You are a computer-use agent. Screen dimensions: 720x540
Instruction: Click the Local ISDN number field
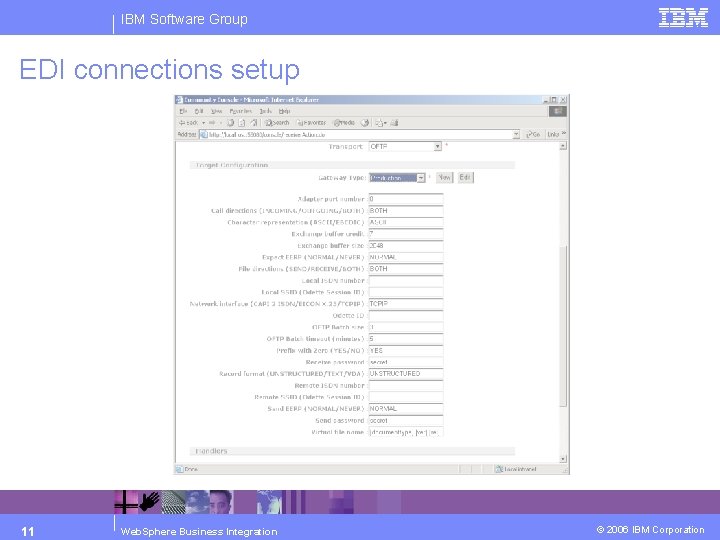[406, 281]
